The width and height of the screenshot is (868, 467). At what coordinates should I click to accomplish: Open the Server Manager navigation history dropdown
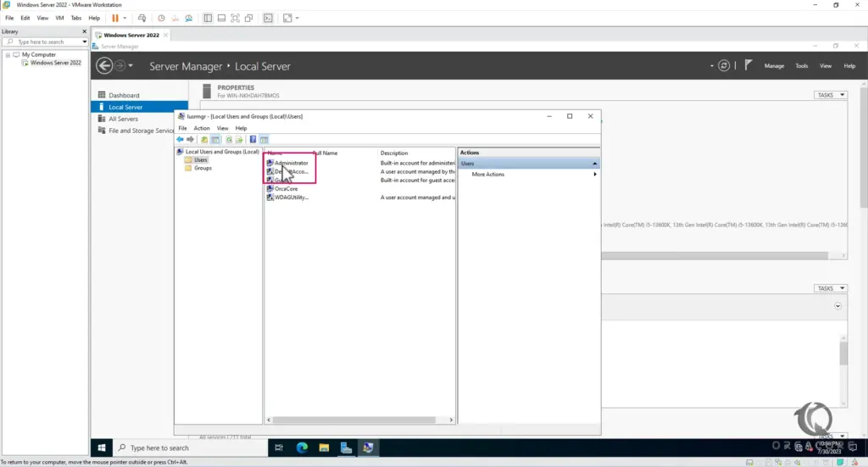click(x=131, y=66)
